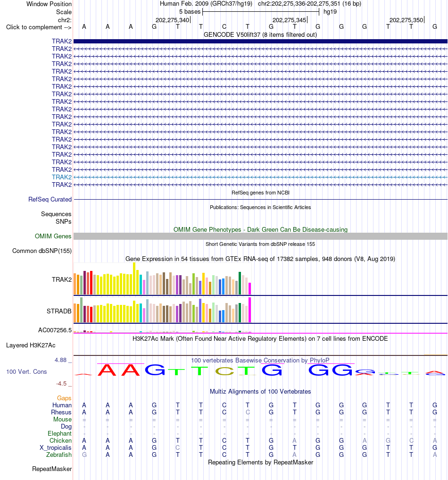The image size is (448, 480).
Task: Open the "Gene Expression in 54 tissues from GTEx" title
Action: pyautogui.click(x=260, y=259)
